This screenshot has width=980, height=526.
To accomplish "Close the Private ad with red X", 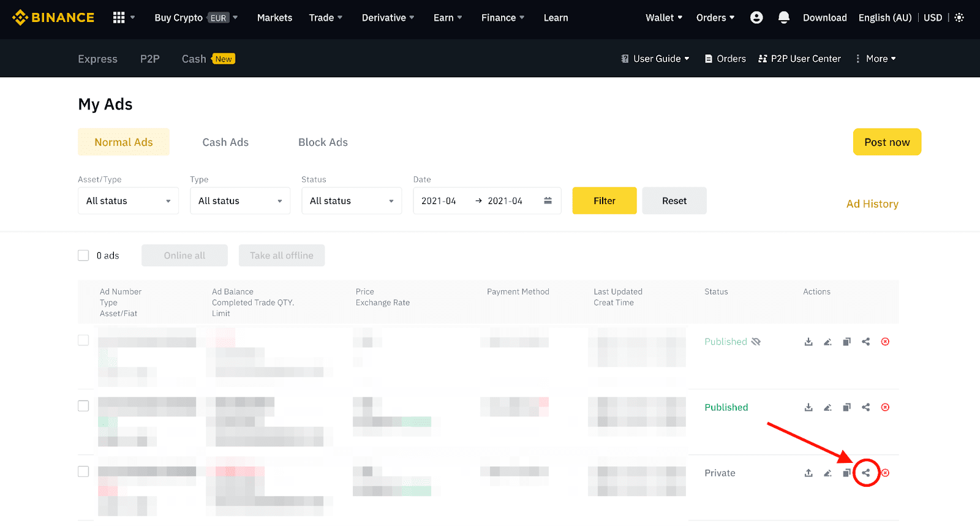I will pos(885,473).
